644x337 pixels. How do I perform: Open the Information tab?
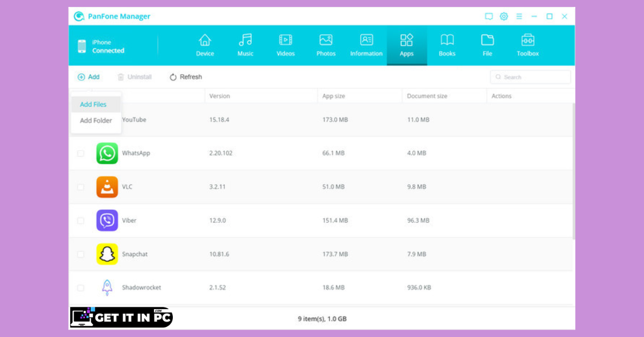click(x=367, y=46)
